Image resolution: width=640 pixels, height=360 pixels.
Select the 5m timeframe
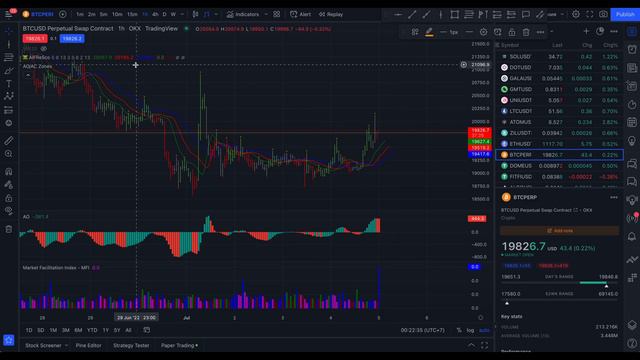coord(104,14)
